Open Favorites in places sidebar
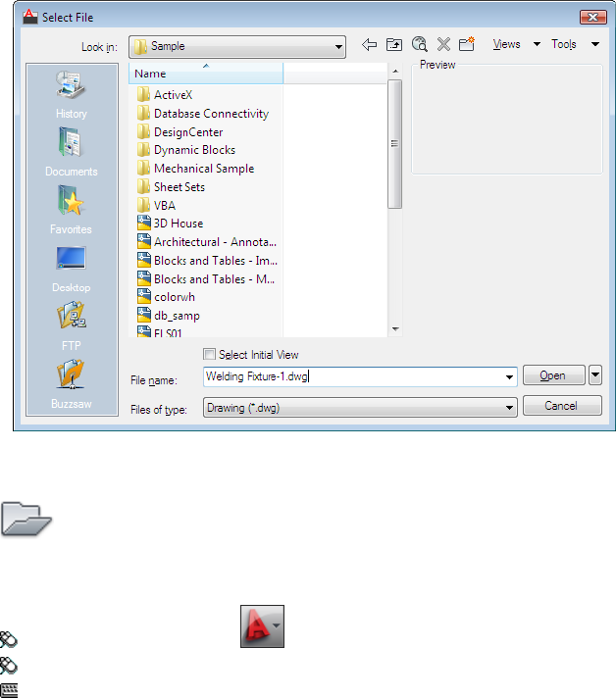The height and width of the screenshot is (698, 616). [x=72, y=210]
